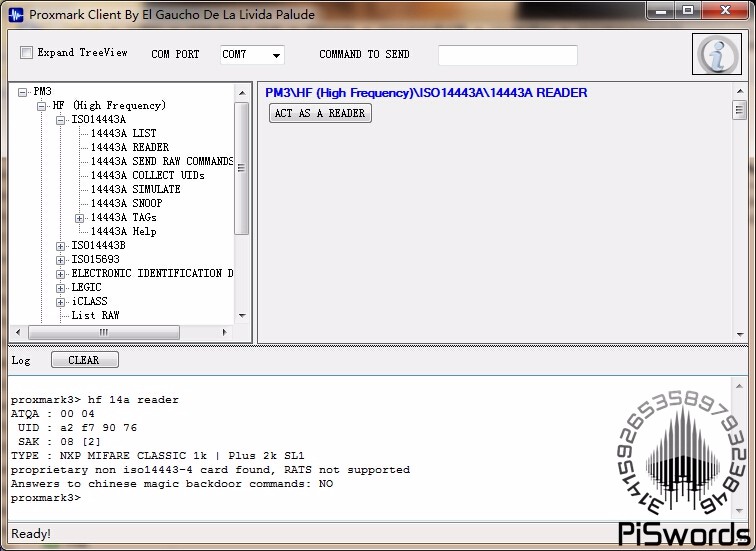Click the ACT AS A READER button
This screenshot has height=551, width=756.
[320, 113]
